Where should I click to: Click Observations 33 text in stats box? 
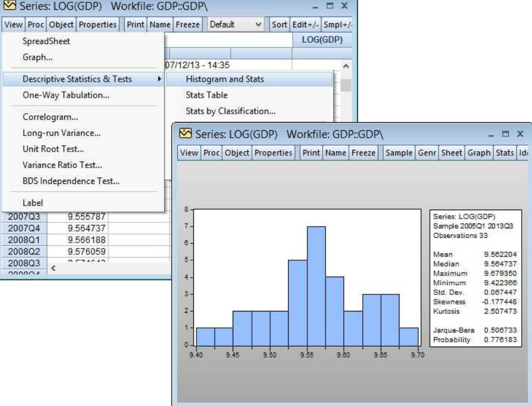tap(460, 236)
